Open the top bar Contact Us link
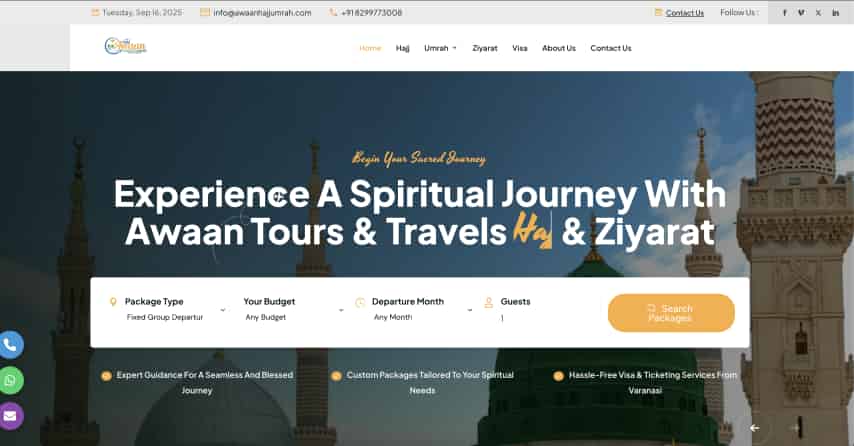This screenshot has height=446, width=854. pyautogui.click(x=685, y=13)
